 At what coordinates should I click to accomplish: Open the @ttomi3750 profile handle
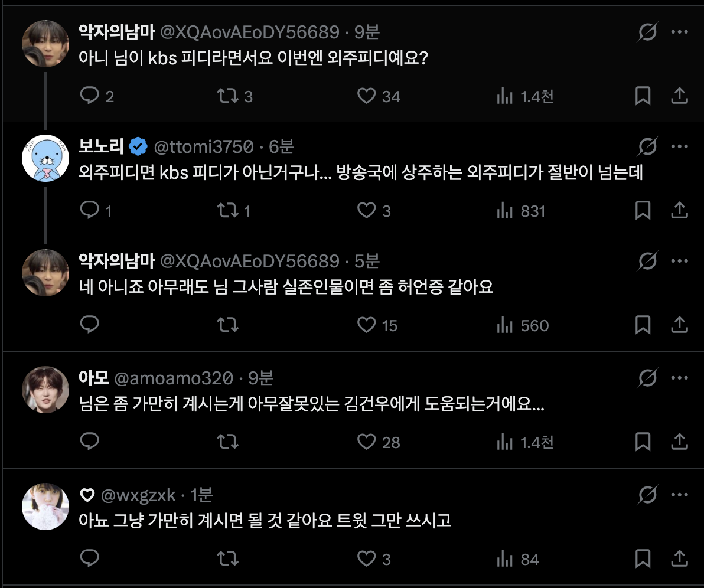coord(203,146)
